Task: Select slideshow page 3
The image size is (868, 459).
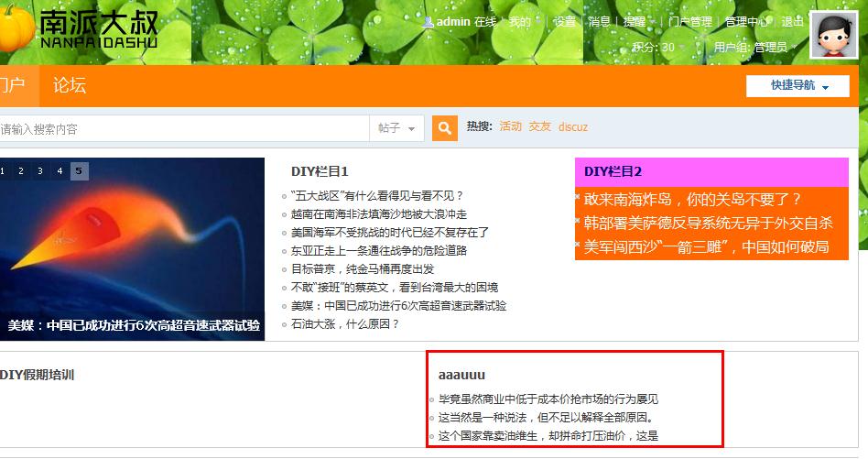Action: pyautogui.click(x=40, y=171)
